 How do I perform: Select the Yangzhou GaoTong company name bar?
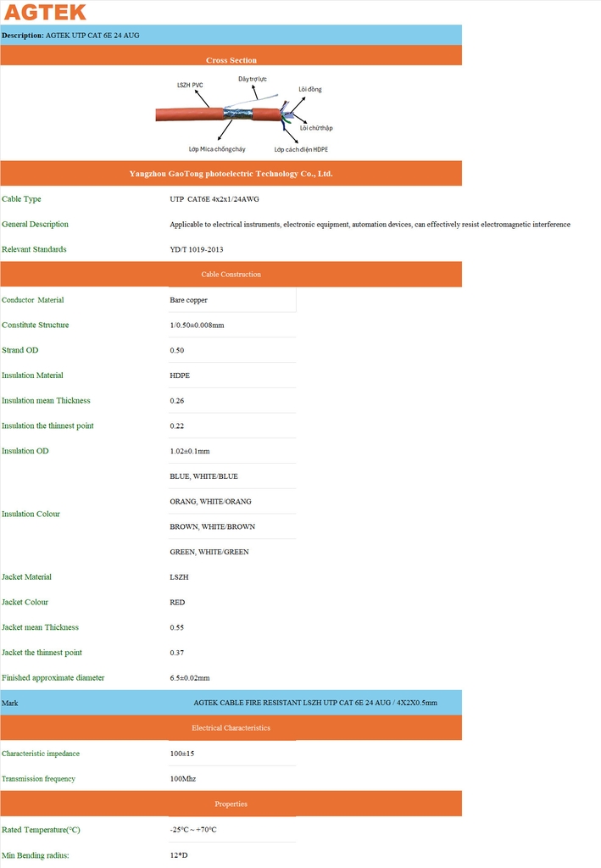231,173
